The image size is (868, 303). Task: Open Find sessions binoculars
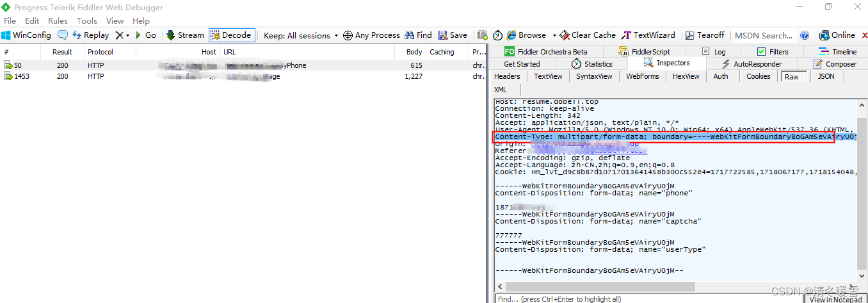[x=417, y=35]
